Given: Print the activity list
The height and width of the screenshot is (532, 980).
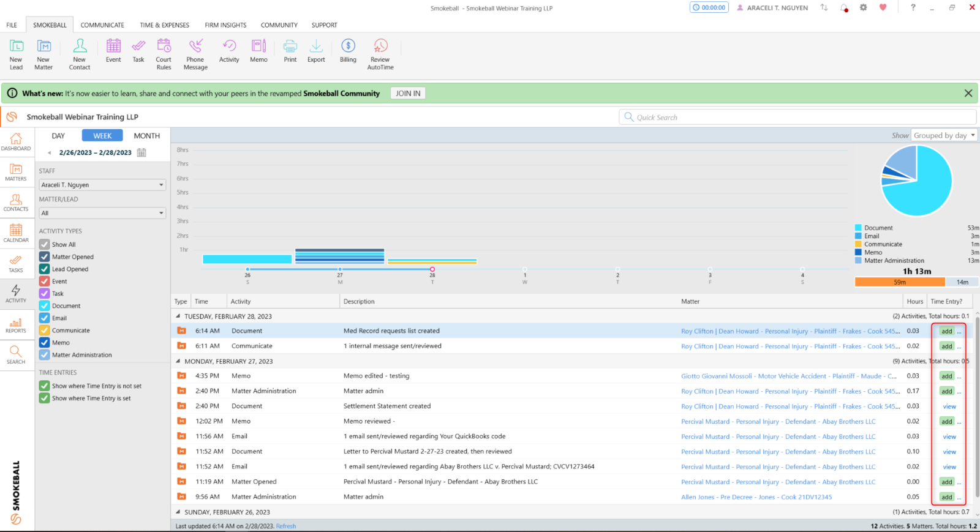Looking at the screenshot, I should pos(290,50).
